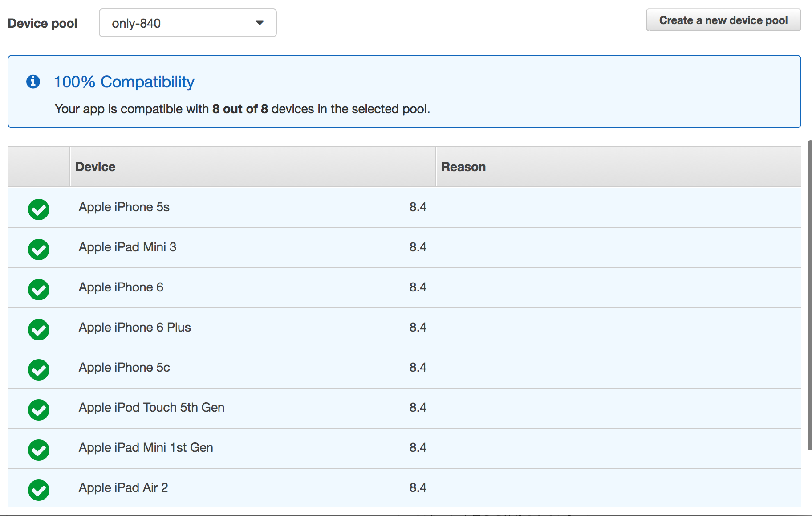
Task: Click the Reason column header
Action: (463, 167)
